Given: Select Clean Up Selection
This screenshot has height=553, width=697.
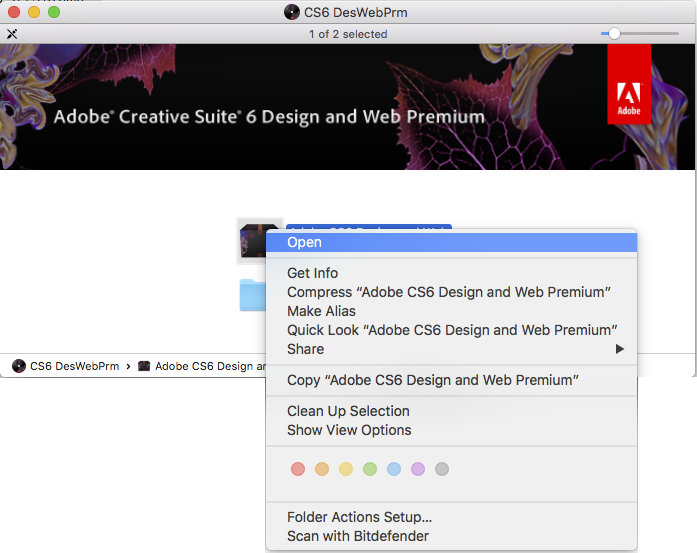Looking at the screenshot, I should click(451, 411).
